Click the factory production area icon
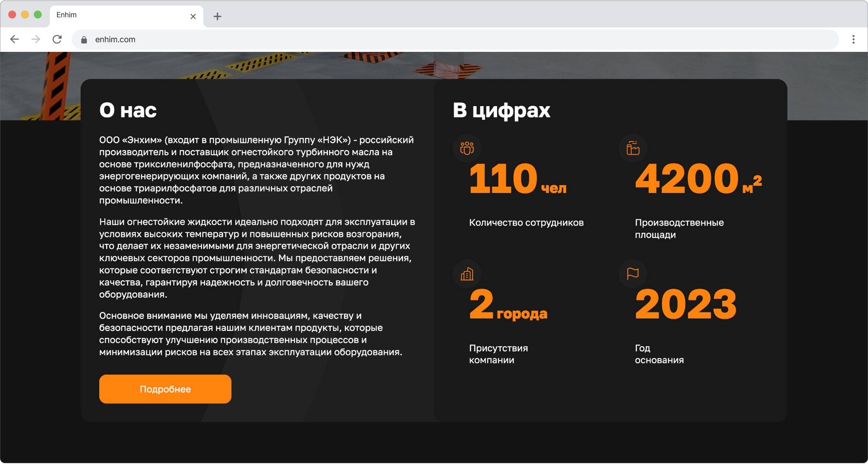Screen dimensions: 868x464 tap(633, 148)
